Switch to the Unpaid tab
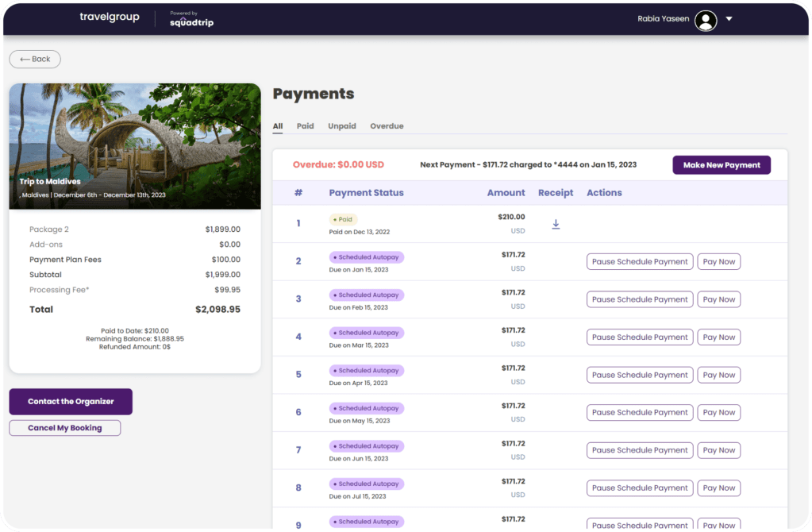The width and height of the screenshot is (812, 532). click(x=342, y=126)
